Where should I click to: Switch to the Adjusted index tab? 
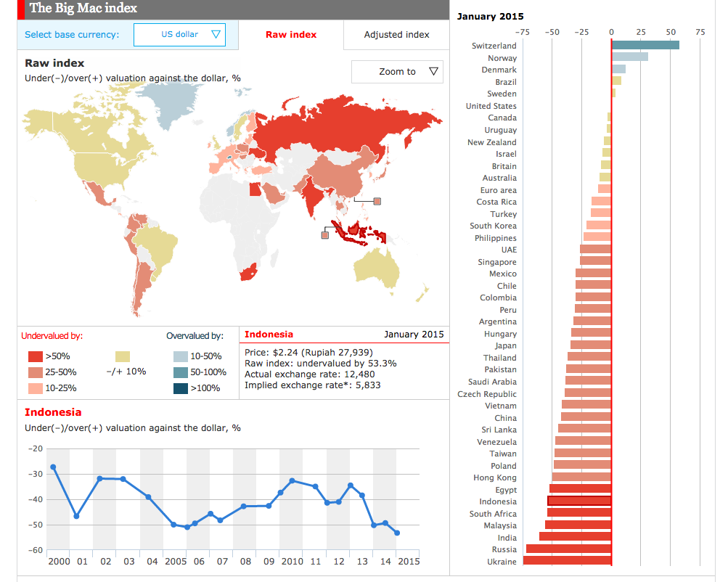(396, 35)
